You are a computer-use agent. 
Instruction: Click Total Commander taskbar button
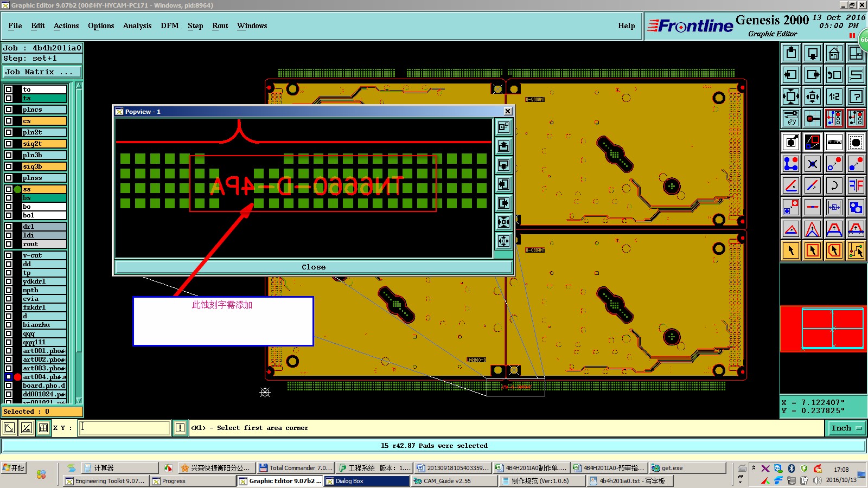[x=295, y=468]
